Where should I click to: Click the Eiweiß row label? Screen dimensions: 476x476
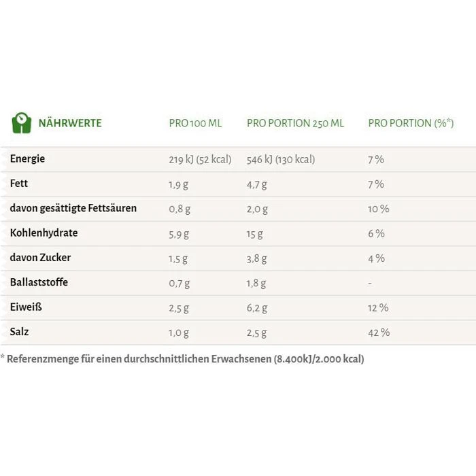(26, 307)
